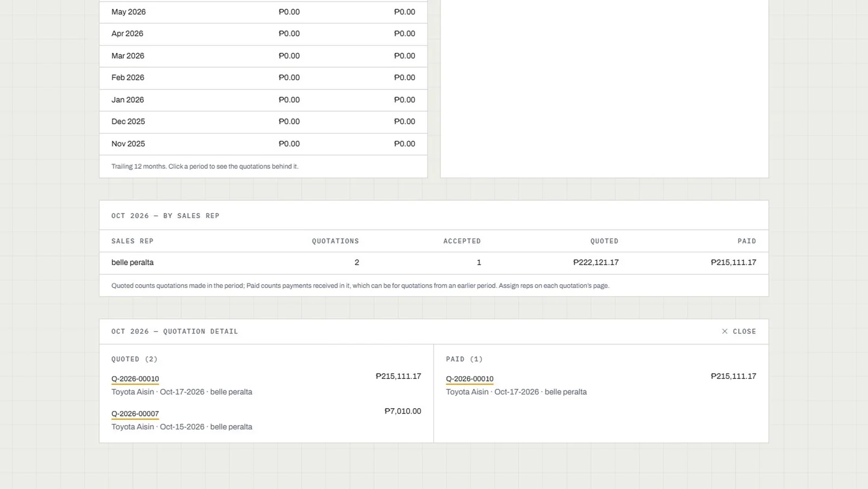Select the Apr 2026 period row
The height and width of the screenshot is (489, 868).
coord(263,34)
